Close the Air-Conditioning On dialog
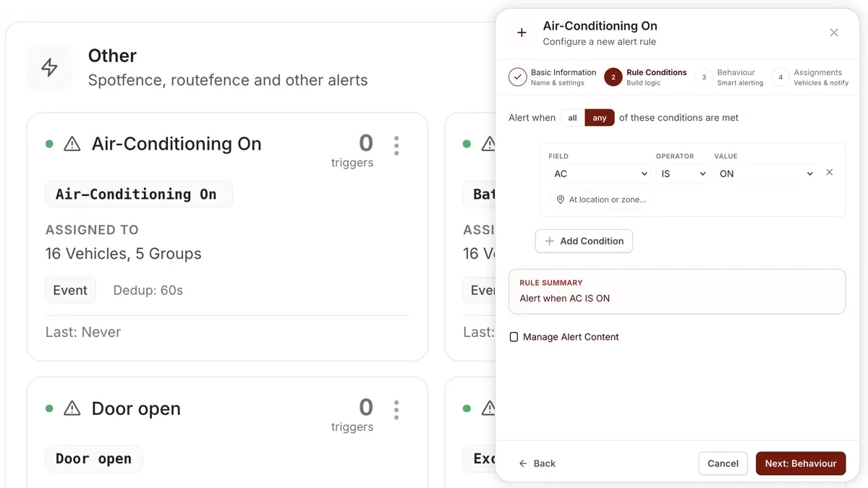868x488 pixels. pos(834,33)
